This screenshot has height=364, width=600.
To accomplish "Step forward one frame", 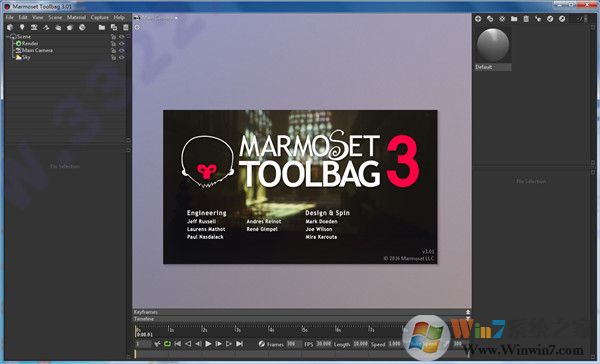I will pyautogui.click(x=218, y=344).
